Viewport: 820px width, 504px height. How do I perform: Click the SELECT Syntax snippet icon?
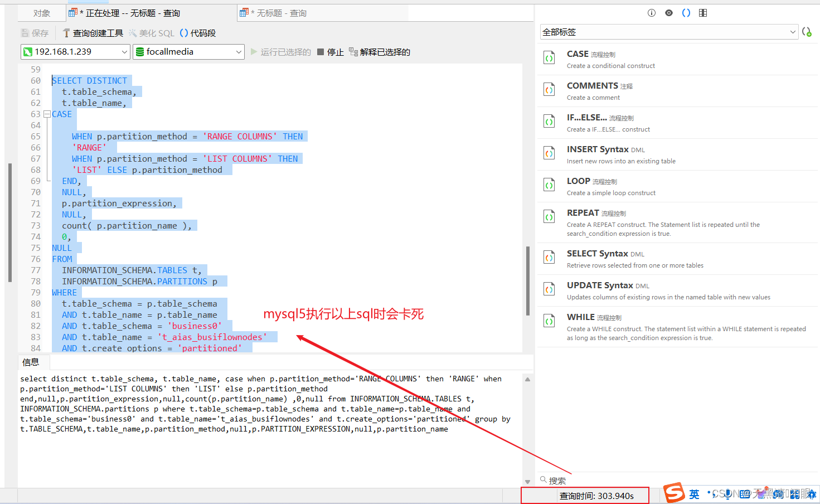coord(549,257)
